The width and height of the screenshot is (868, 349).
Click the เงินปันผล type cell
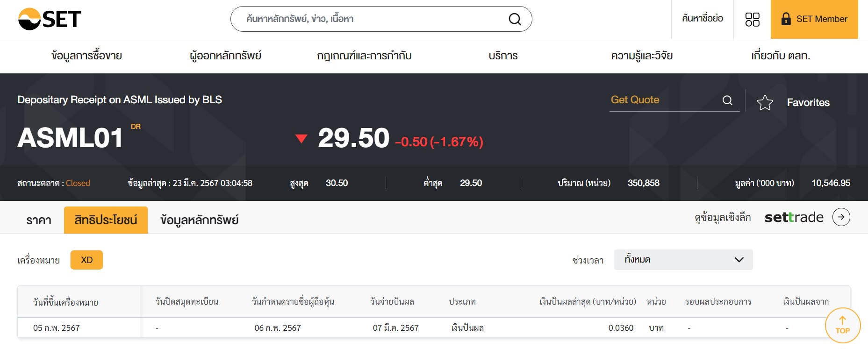click(467, 328)
